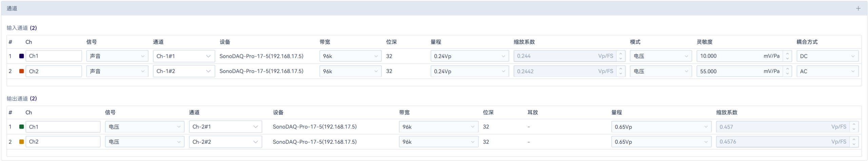Viewport: 868px width, 161px height.
Task: Click the 10.000 sensitivity input field
Action: (x=729, y=56)
